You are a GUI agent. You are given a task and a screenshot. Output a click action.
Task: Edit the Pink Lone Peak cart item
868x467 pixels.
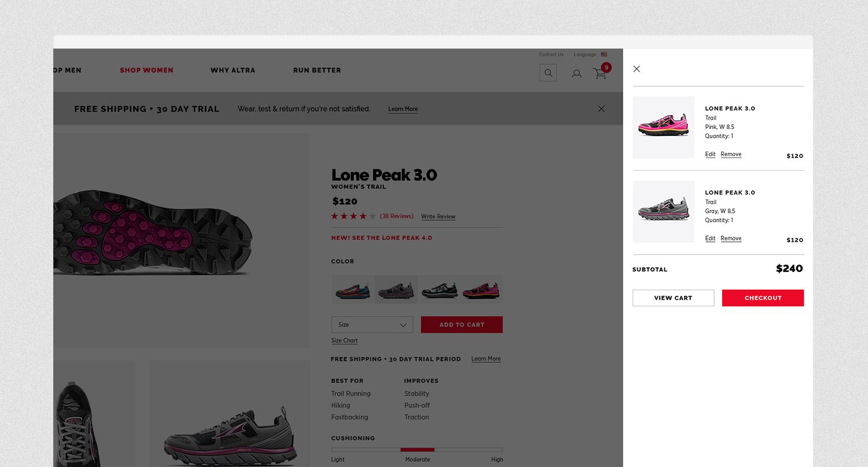(710, 155)
